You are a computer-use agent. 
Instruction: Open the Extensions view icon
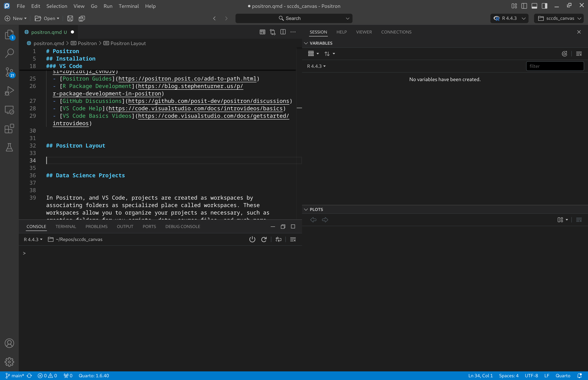click(x=9, y=129)
